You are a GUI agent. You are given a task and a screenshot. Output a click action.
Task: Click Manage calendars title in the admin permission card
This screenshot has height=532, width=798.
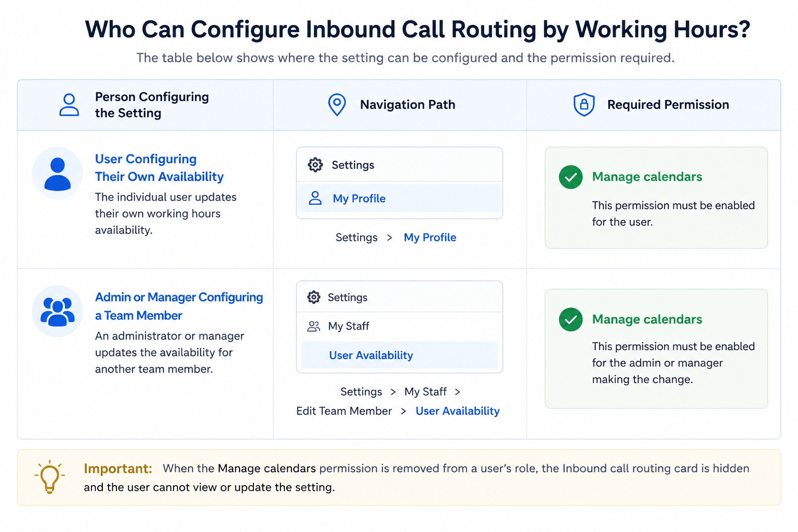point(647,319)
